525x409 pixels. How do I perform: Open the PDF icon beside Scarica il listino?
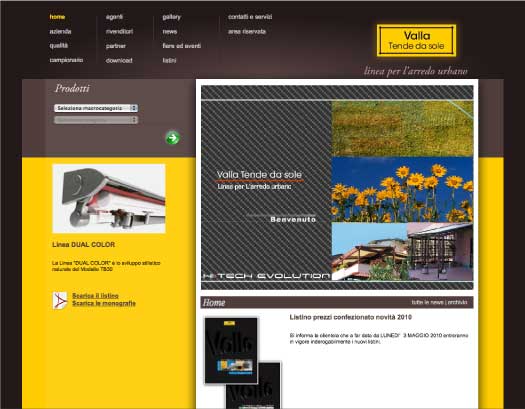click(x=60, y=300)
